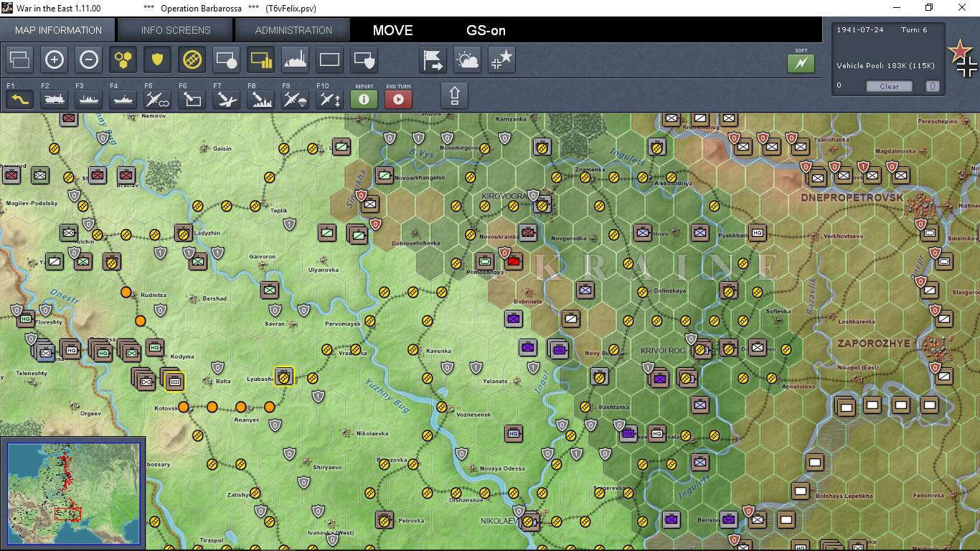Click the GS-on status label
980x551 pixels.
click(x=486, y=30)
